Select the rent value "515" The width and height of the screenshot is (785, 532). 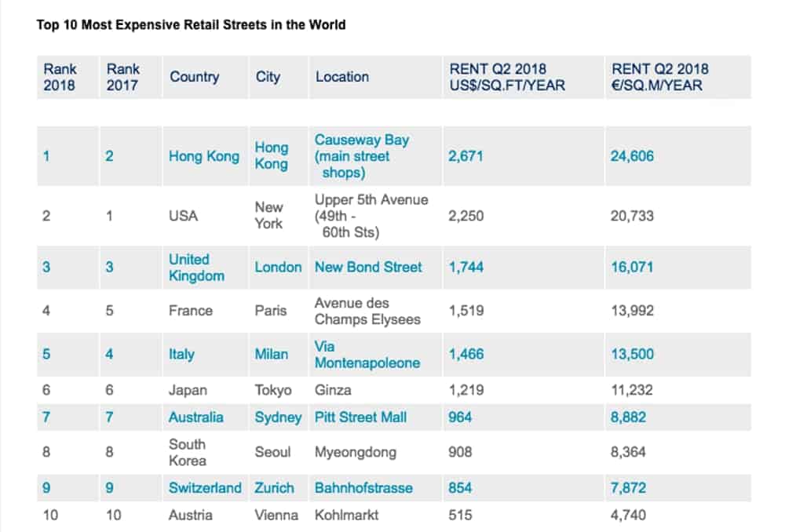459,515
